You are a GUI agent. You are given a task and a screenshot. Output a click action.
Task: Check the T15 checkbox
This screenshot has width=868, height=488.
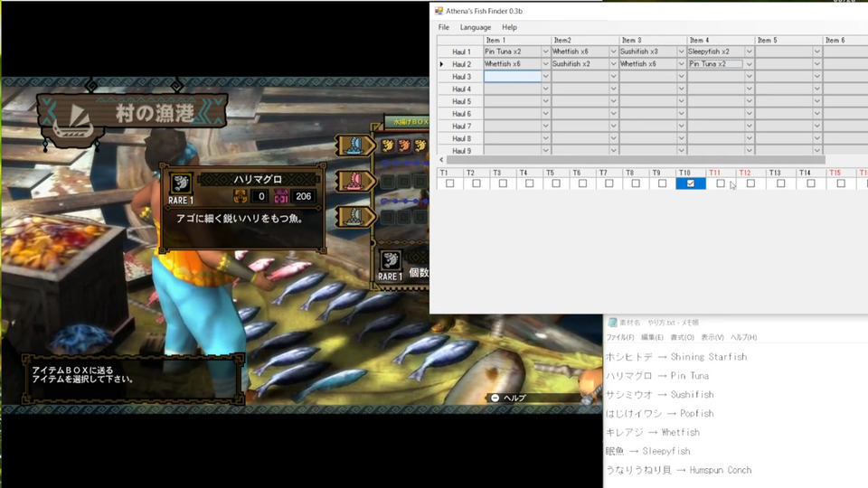(x=841, y=183)
